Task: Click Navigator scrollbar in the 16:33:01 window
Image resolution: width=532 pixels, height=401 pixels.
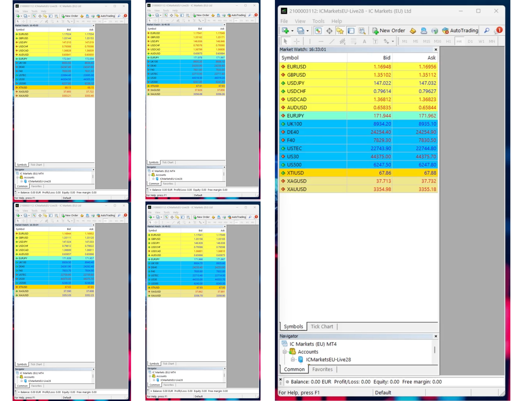Action: 435,350
